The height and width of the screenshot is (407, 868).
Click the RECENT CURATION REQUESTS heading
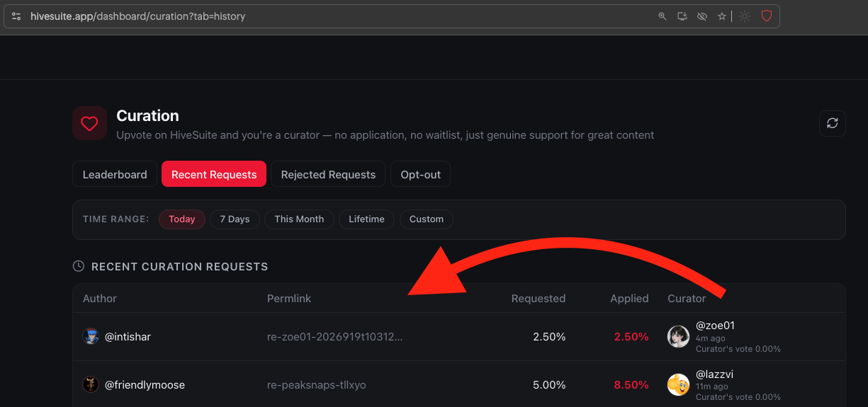click(180, 267)
